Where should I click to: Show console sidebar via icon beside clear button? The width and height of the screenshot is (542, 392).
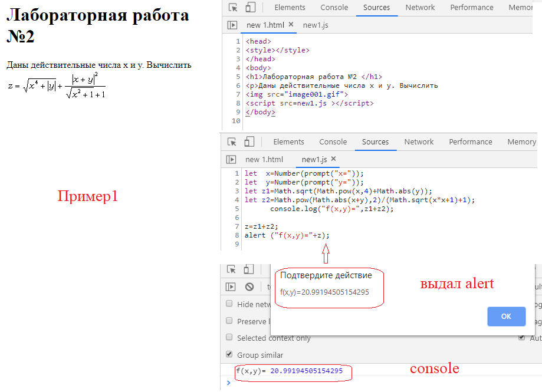pyautogui.click(x=232, y=286)
